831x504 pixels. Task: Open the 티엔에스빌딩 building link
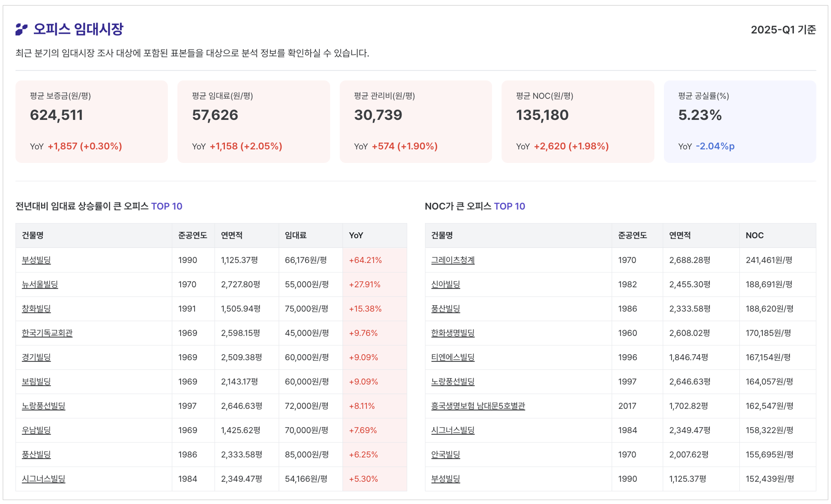pyautogui.click(x=453, y=357)
